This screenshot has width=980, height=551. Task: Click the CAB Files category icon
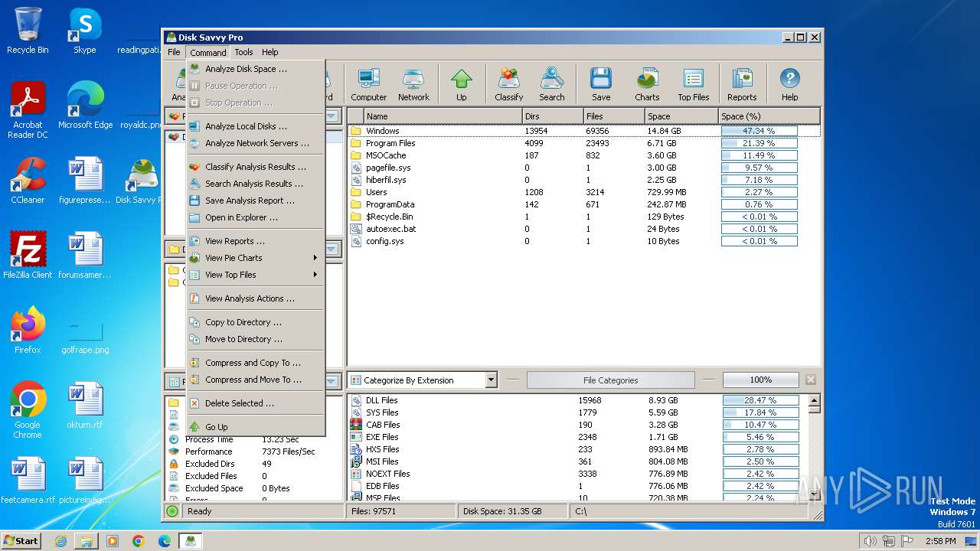356,425
